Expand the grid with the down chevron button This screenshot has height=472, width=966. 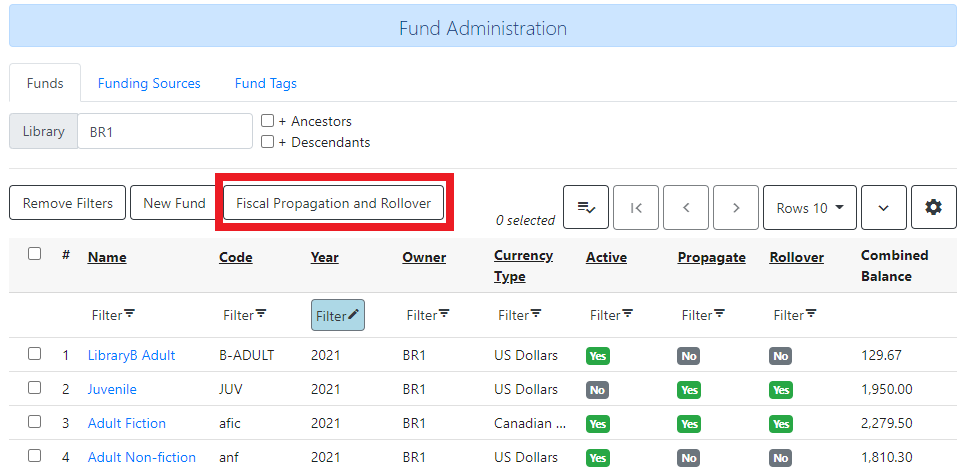[883, 208]
